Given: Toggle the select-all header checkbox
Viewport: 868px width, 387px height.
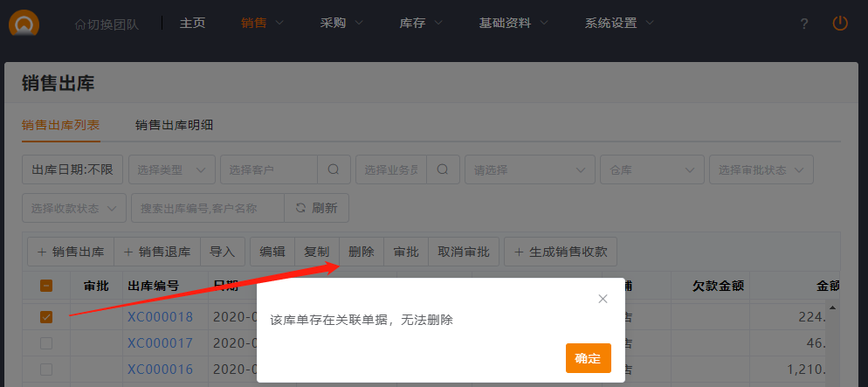Looking at the screenshot, I should [x=46, y=286].
